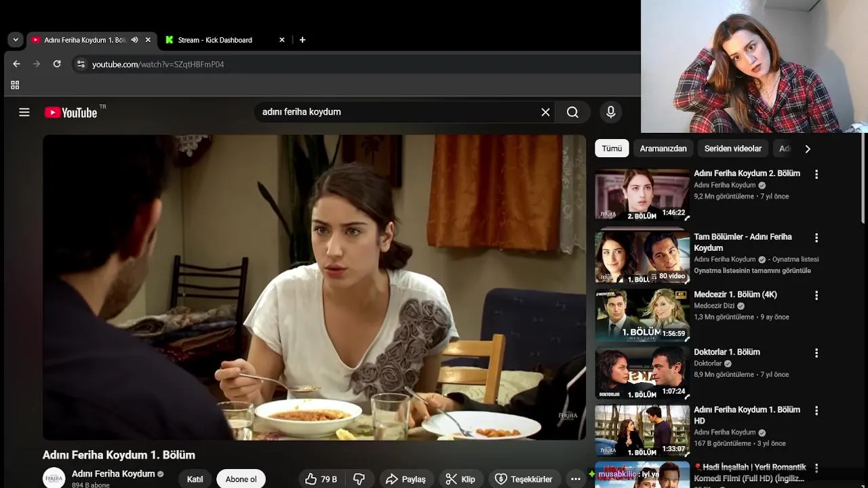
Task: Select the Seriden videolar filter chip
Action: pyautogui.click(x=732, y=148)
